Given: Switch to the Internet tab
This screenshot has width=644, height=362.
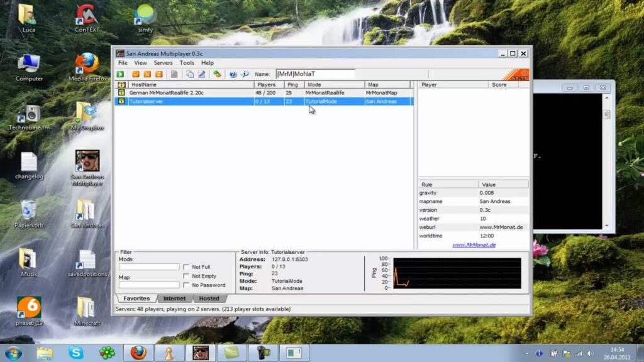Looking at the screenshot, I should coord(174,299).
